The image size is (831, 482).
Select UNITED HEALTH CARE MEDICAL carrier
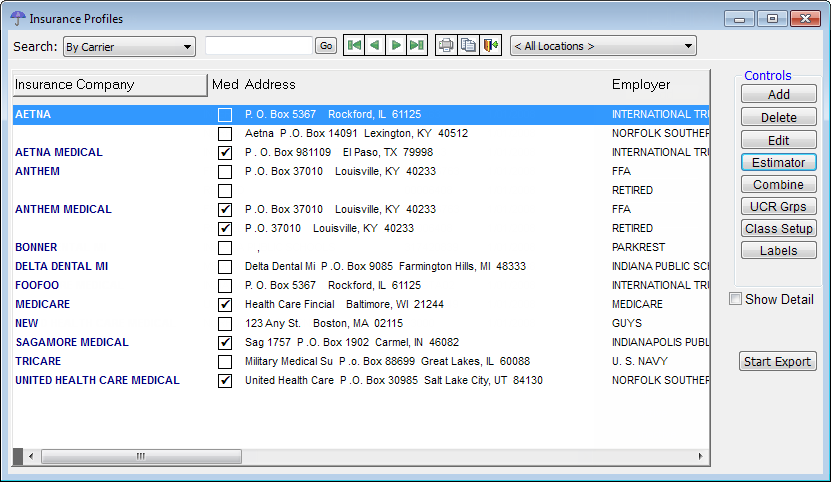(97, 381)
